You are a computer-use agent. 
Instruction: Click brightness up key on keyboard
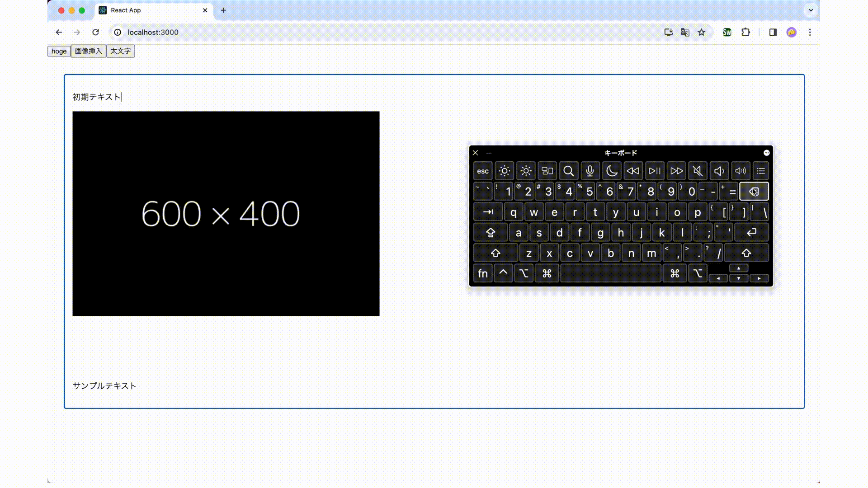(x=526, y=171)
